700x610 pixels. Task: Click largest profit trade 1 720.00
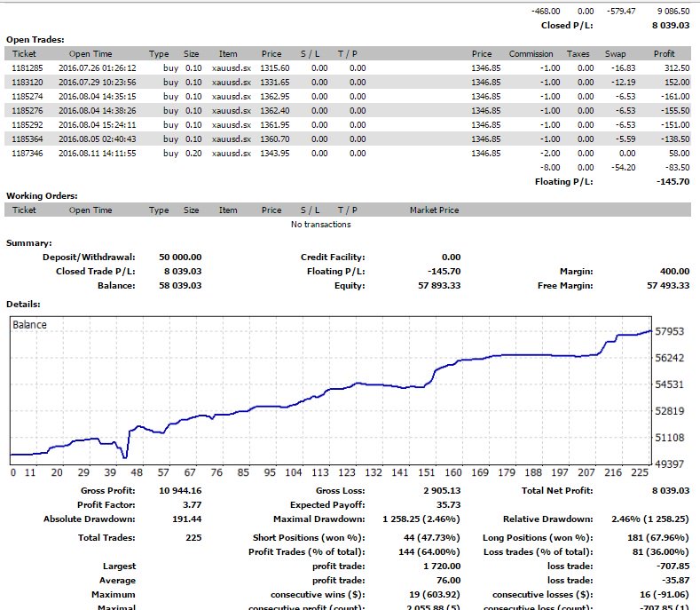tap(442, 566)
